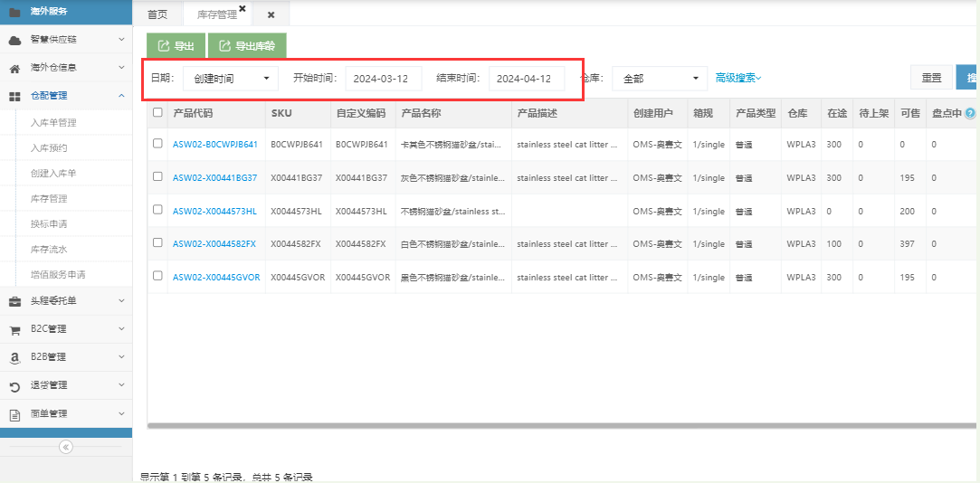Click the 结束时间 date field 2024-04-12
Image resolution: width=980 pixels, height=483 pixels.
point(527,79)
